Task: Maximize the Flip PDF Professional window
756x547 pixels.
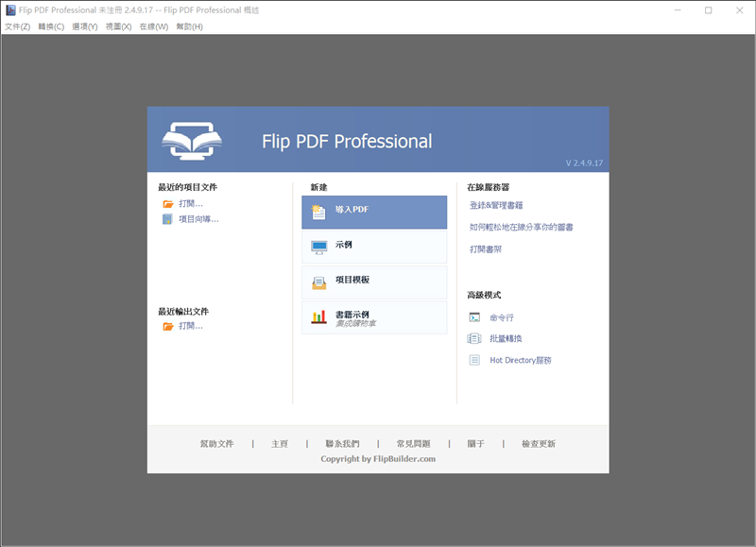Action: (708, 10)
